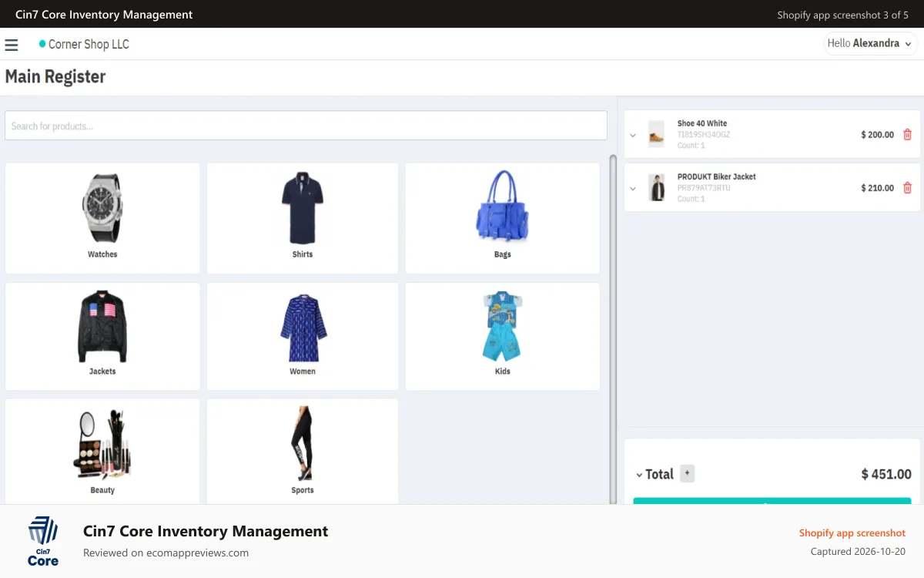Viewport: 924px width, 578px height.
Task: Click Shoe 40 White product name
Action: [702, 123]
